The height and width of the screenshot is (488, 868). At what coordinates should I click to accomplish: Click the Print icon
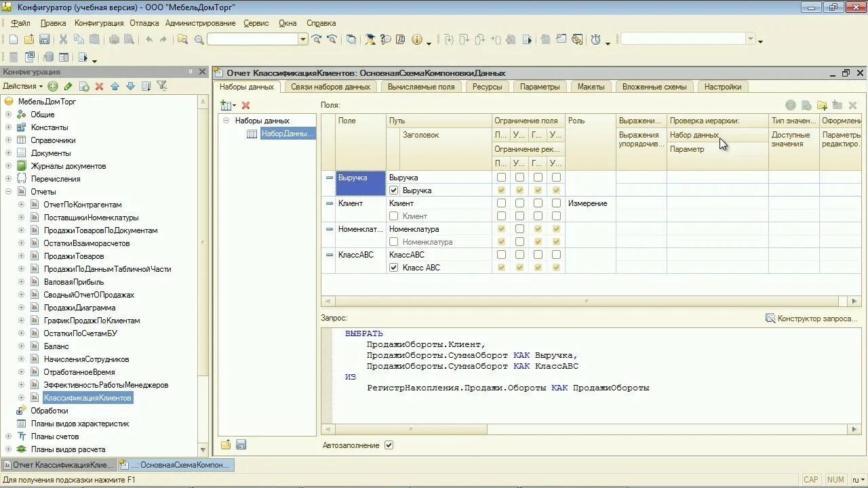(x=115, y=40)
